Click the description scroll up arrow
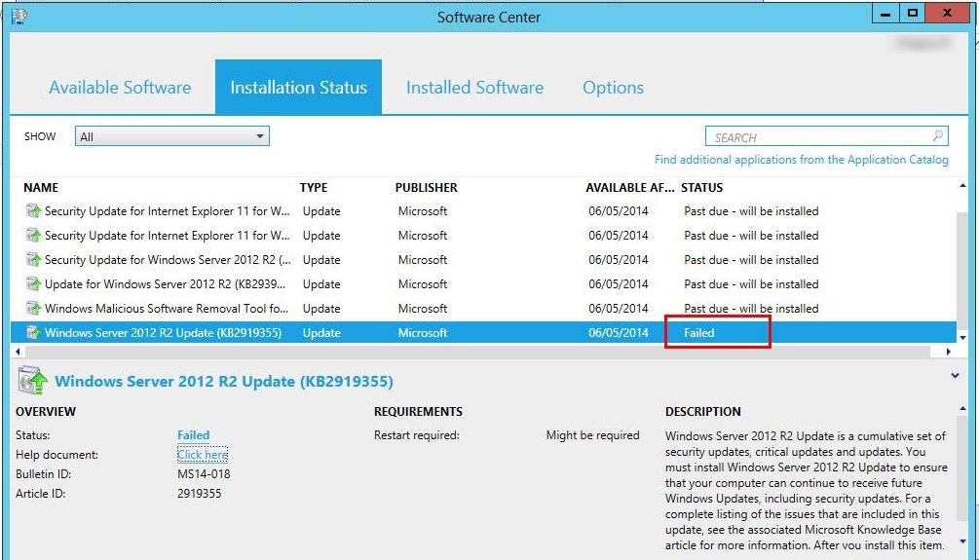Screen dimensions: 979x560 pos(962,408)
